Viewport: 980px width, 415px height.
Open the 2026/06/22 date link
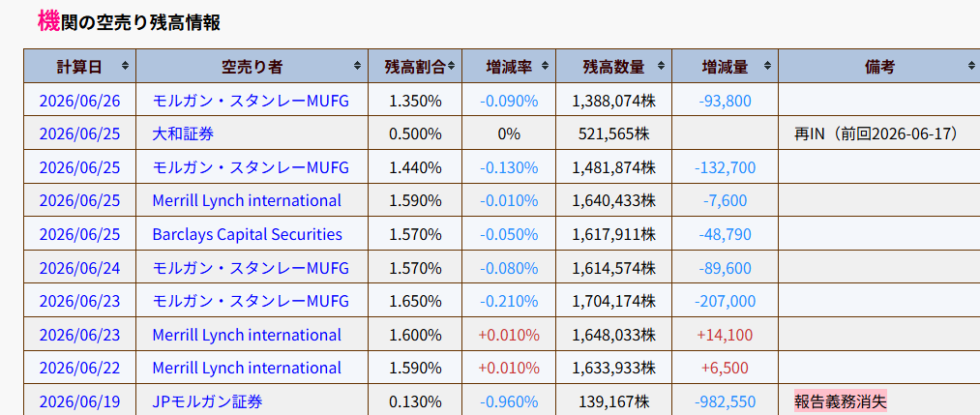pos(79,369)
